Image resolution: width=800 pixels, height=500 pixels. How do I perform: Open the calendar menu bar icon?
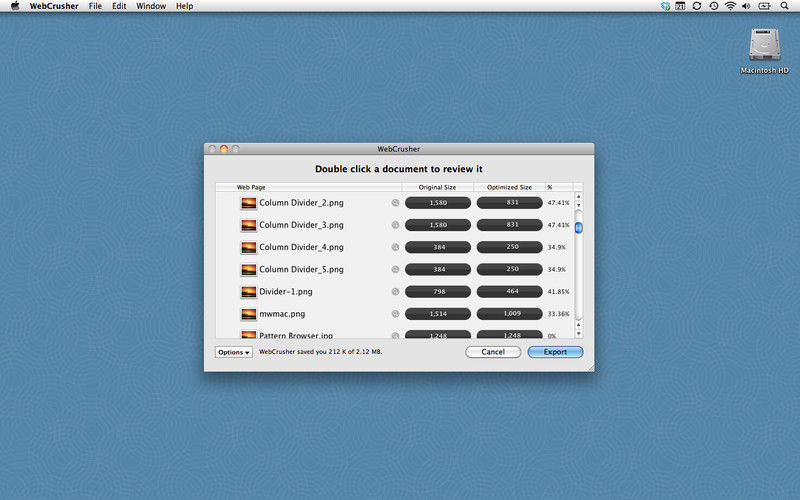[681, 6]
